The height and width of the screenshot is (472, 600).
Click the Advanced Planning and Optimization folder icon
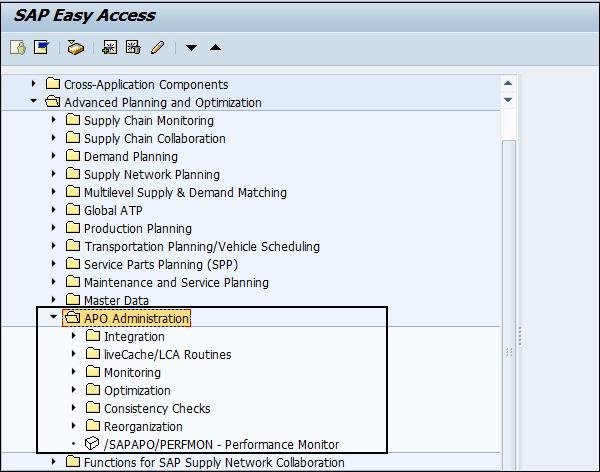point(52,102)
